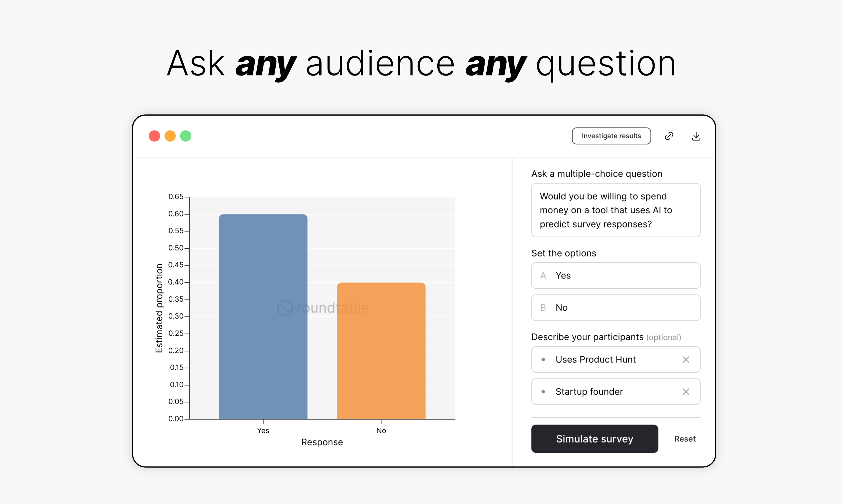
Task: Click the green window dot
Action: pyautogui.click(x=186, y=136)
